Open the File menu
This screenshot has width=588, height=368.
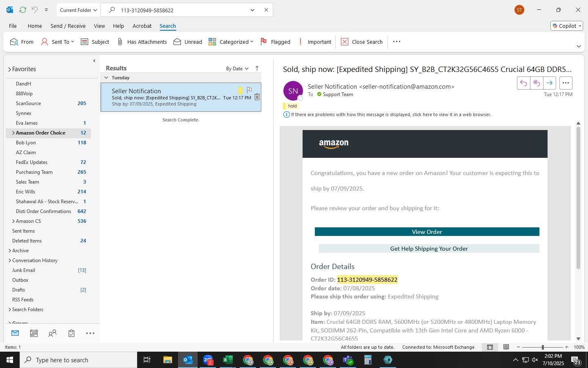click(x=13, y=26)
